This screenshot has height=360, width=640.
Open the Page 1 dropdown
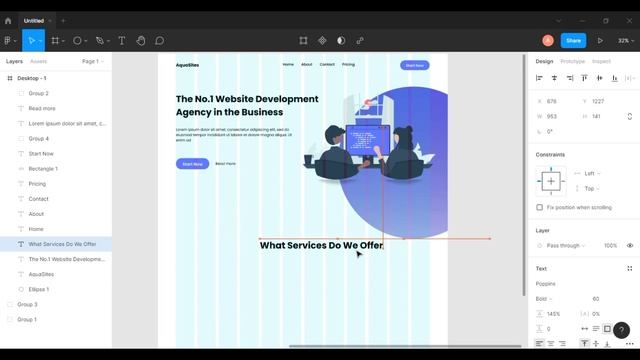[x=93, y=61]
